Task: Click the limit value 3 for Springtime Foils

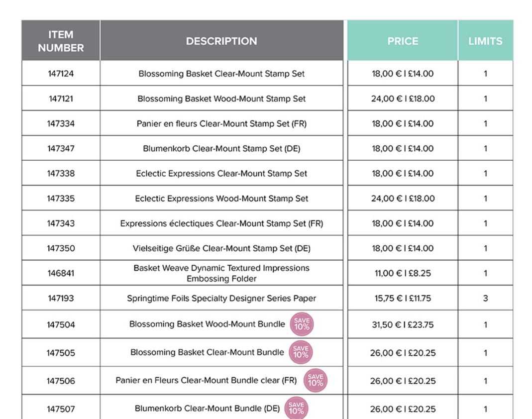Action: click(485, 299)
